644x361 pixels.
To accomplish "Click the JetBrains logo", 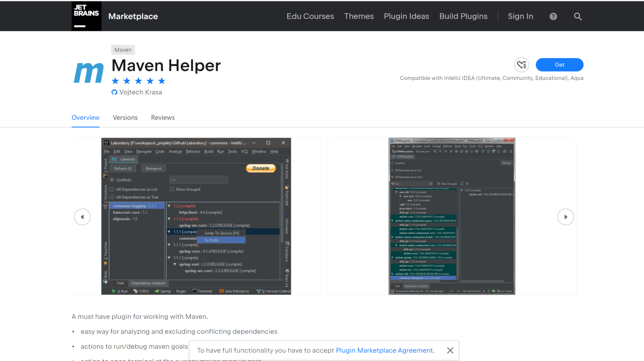I will click(86, 16).
